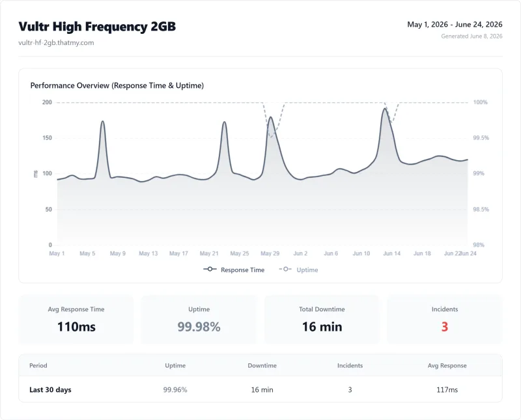Screen dimensions: 521x420
Task: Click the 3 incidents table cell
Action: click(350, 390)
